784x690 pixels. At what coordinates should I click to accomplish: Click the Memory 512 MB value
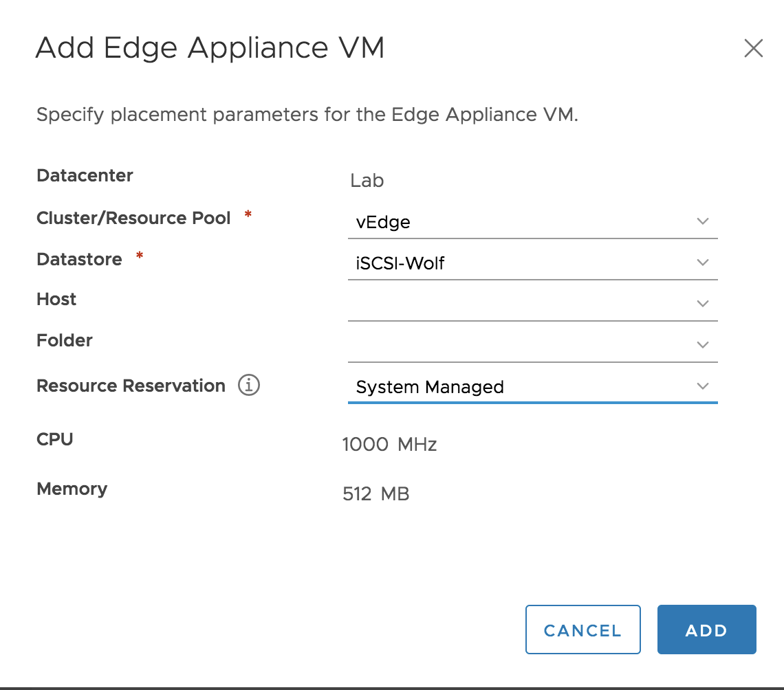click(x=376, y=493)
